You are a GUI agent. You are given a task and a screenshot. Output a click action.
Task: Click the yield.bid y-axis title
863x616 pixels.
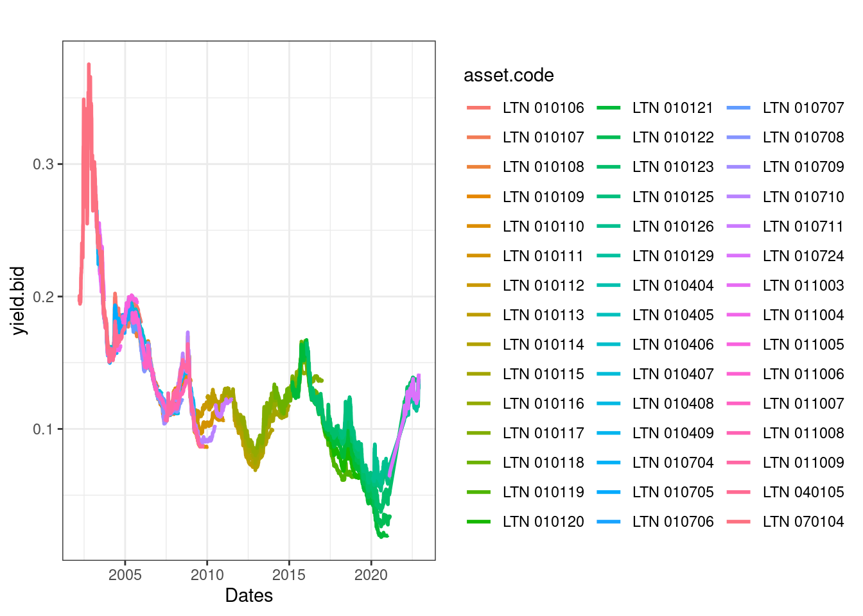(19, 300)
